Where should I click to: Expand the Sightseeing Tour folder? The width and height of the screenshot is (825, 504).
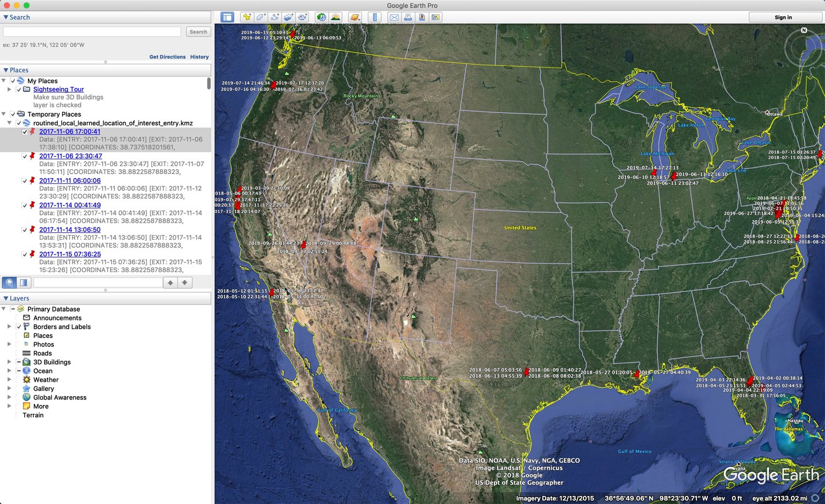[x=9, y=90]
